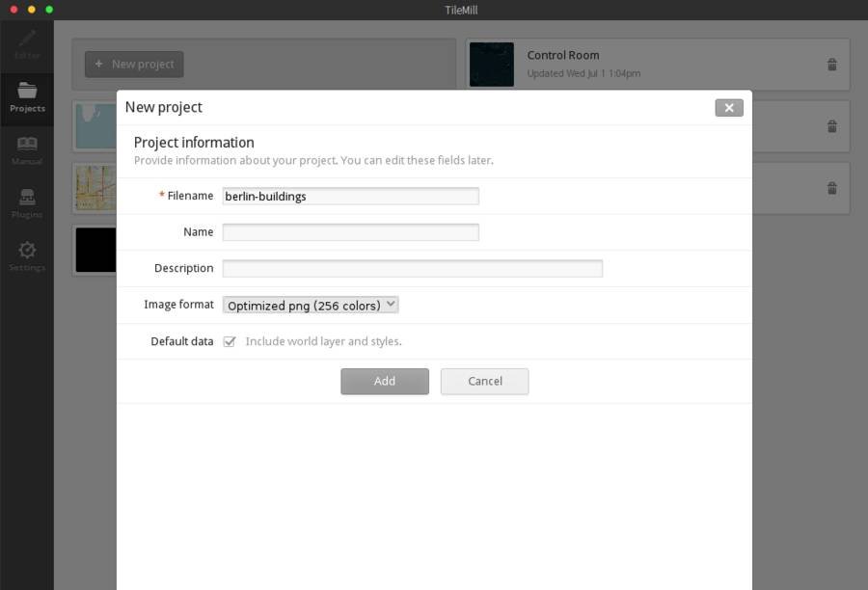The width and height of the screenshot is (868, 590).
Task: Expand the Image format dropdown
Action: point(310,305)
